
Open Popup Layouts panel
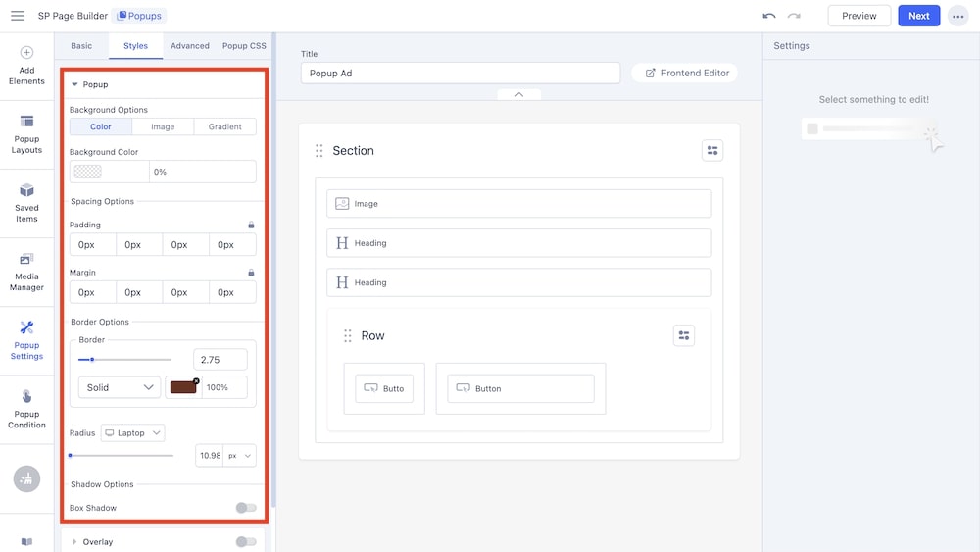pos(26,133)
